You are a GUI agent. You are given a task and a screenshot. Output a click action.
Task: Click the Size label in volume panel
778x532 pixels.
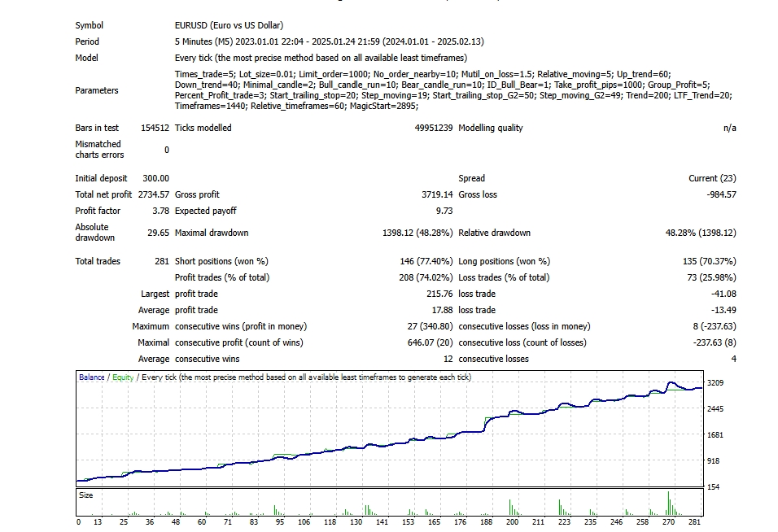(x=85, y=495)
